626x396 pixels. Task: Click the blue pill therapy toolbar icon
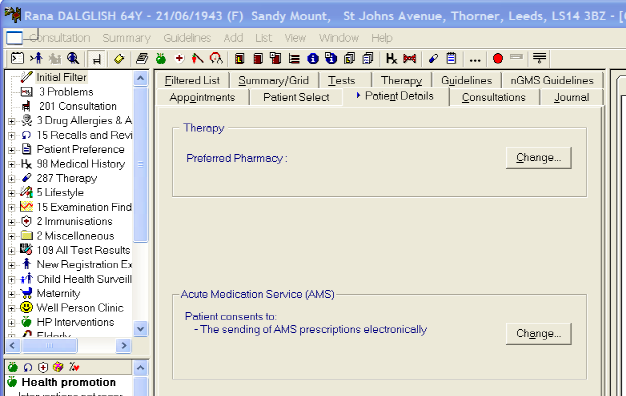433,59
